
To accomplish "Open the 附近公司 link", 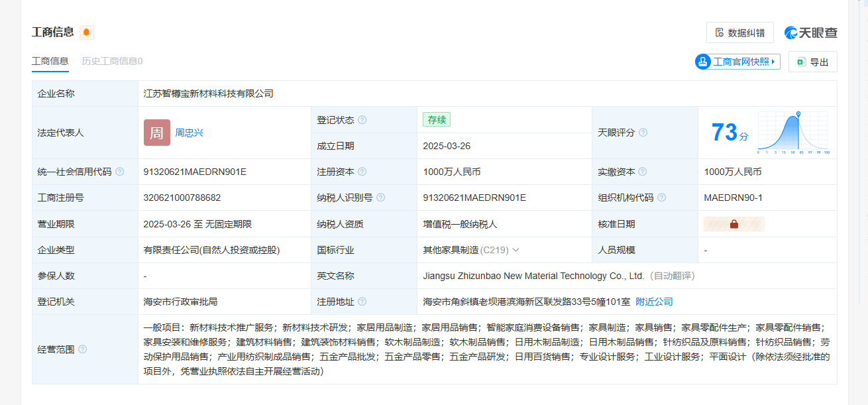I will [654, 302].
